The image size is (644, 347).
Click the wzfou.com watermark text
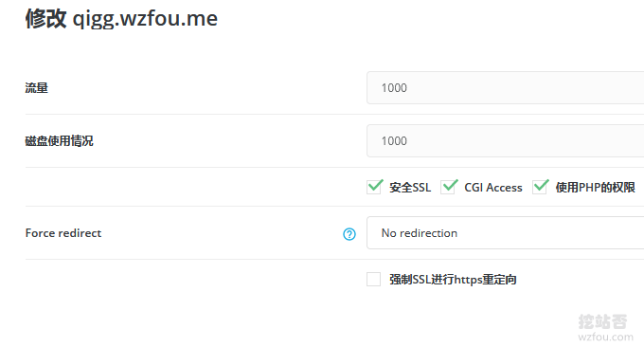click(605, 338)
